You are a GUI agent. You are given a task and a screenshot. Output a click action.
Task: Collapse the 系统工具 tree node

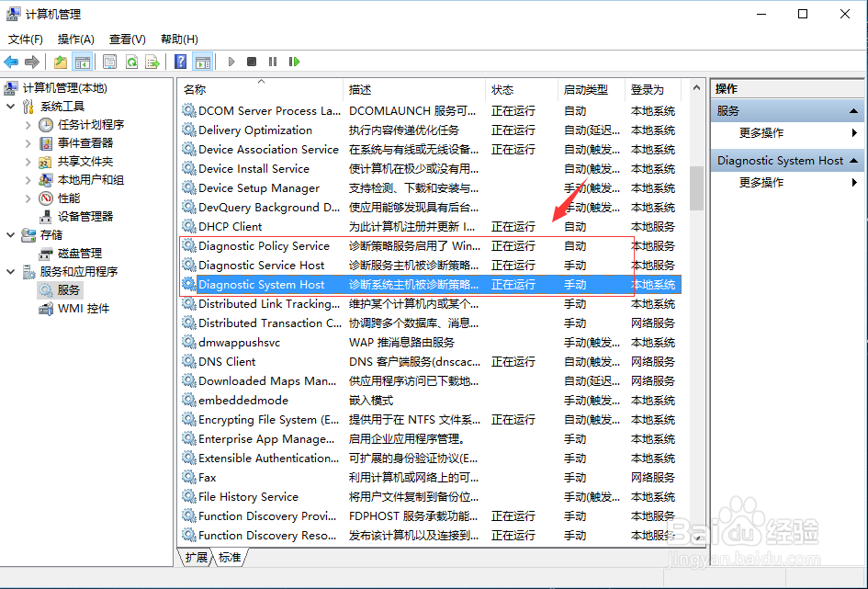tap(9, 106)
